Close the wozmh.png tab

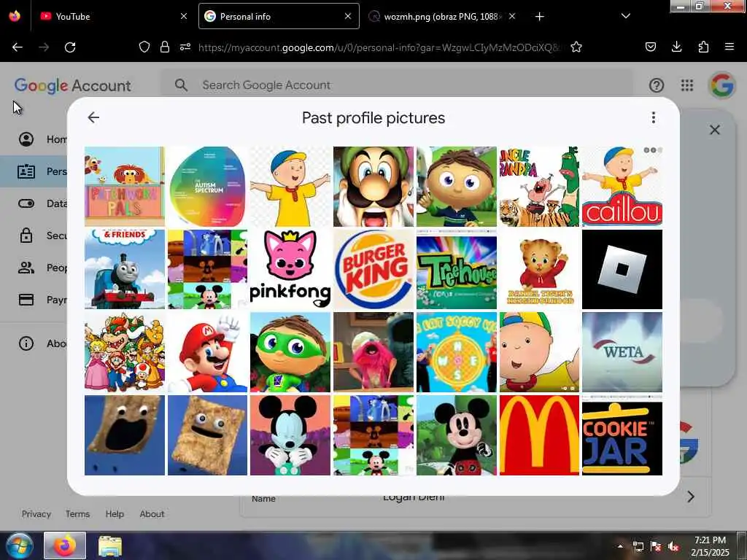click(x=511, y=16)
